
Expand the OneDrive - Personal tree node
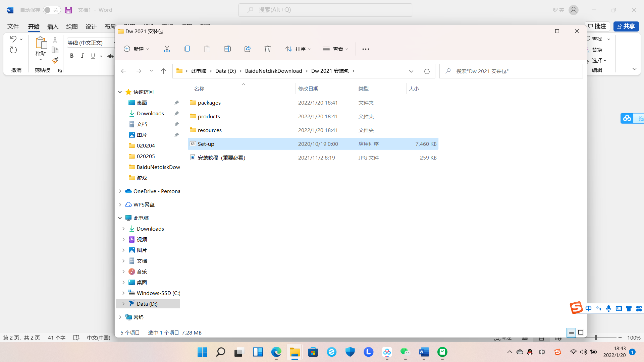click(x=120, y=191)
